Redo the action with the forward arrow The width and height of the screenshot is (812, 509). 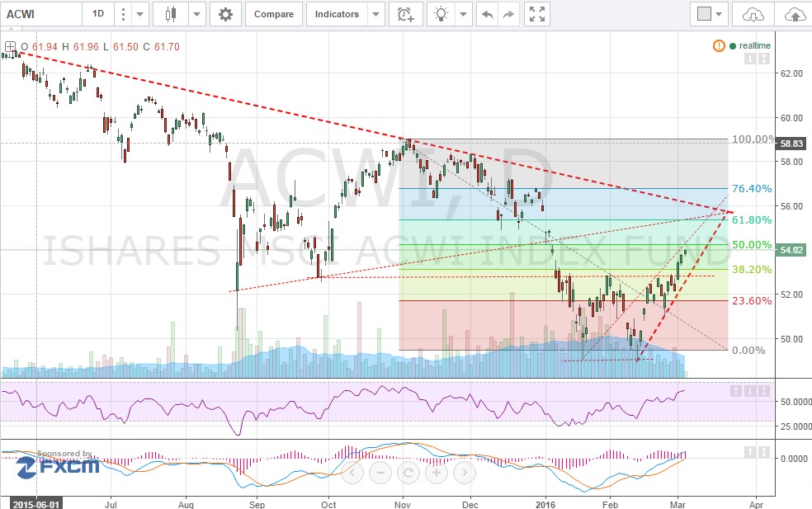[508, 14]
